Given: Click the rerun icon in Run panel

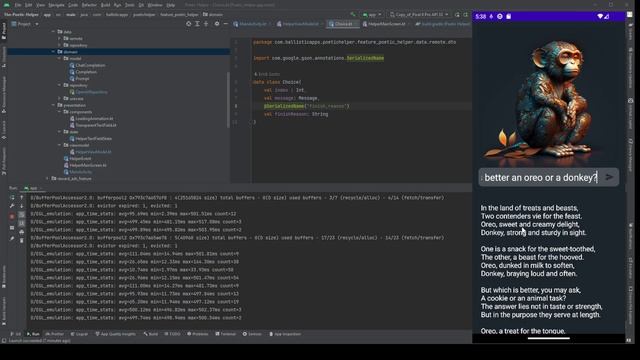Looking at the screenshot, I should [12, 198].
